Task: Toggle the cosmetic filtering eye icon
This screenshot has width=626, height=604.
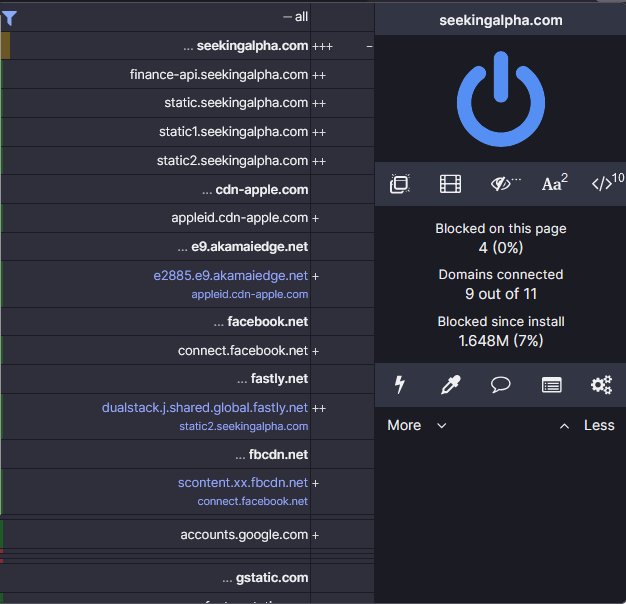Action: tap(505, 184)
